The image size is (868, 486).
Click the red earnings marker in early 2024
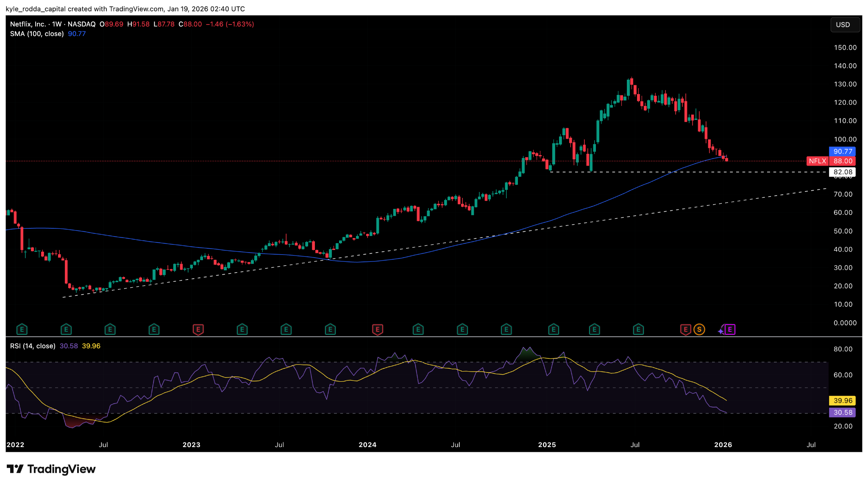(377, 329)
